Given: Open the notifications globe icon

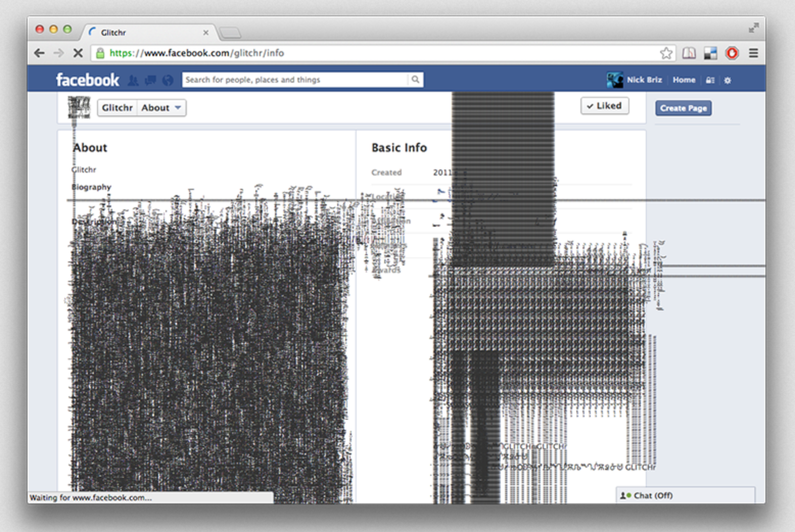Looking at the screenshot, I should [x=168, y=80].
